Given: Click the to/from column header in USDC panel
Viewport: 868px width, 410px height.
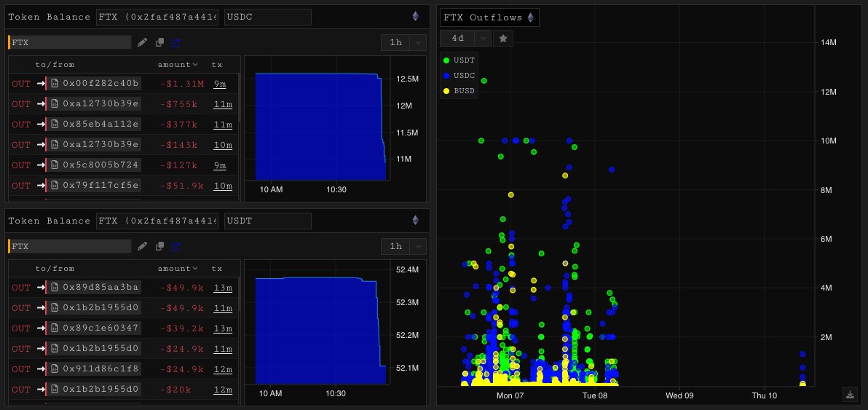Looking at the screenshot, I should [x=55, y=65].
